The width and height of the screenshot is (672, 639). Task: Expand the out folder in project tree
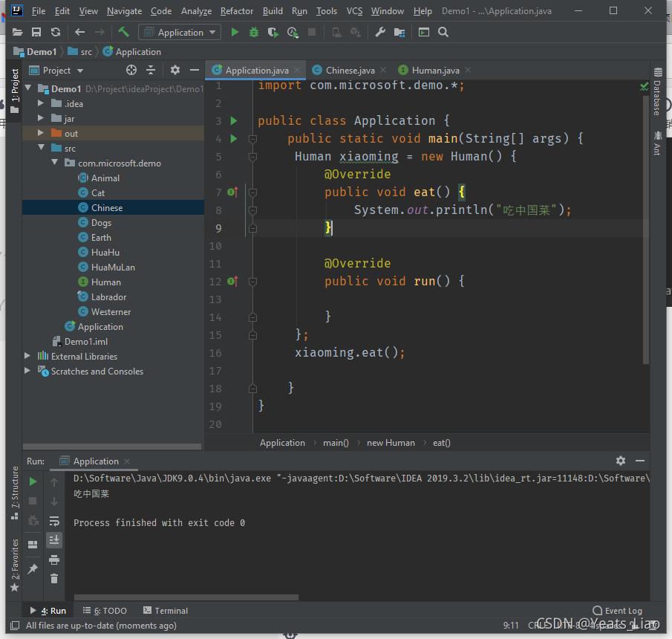point(41,134)
